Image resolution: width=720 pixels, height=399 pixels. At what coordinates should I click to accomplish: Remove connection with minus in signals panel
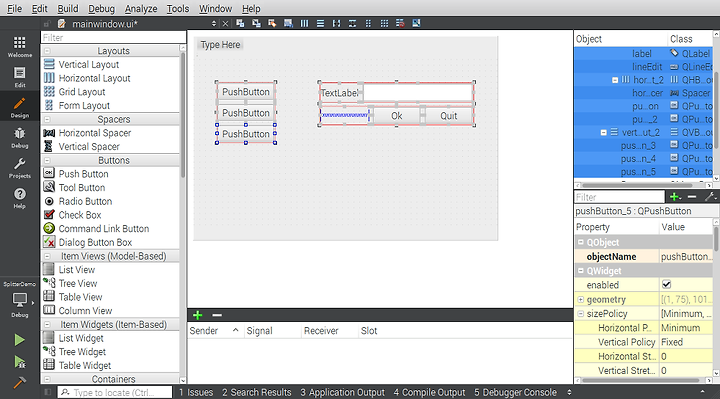pyautogui.click(x=217, y=315)
